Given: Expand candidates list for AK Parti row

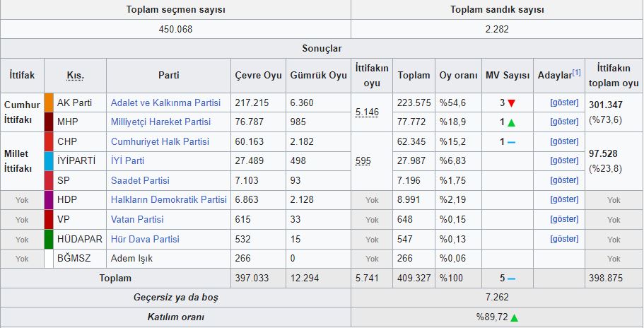Looking at the screenshot, I should (564, 103).
